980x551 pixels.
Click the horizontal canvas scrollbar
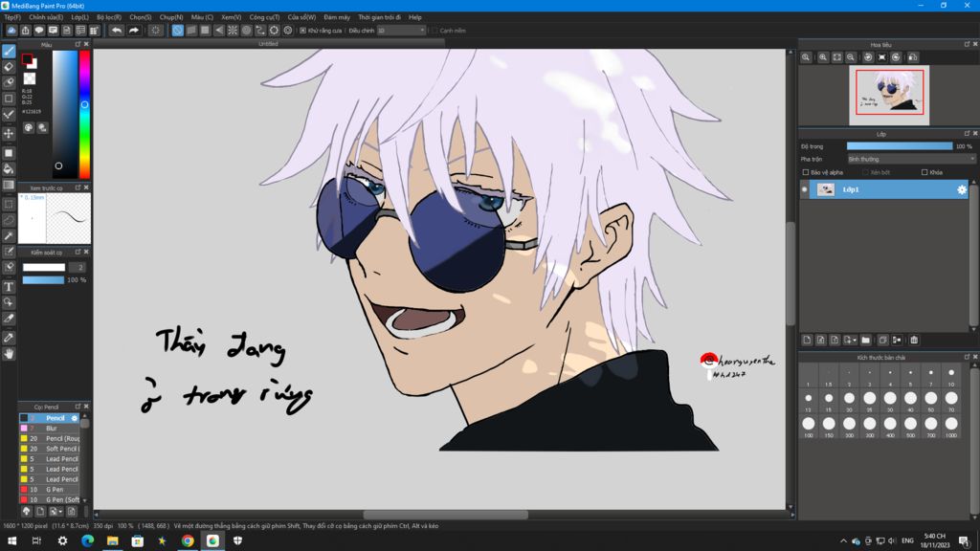click(x=445, y=515)
